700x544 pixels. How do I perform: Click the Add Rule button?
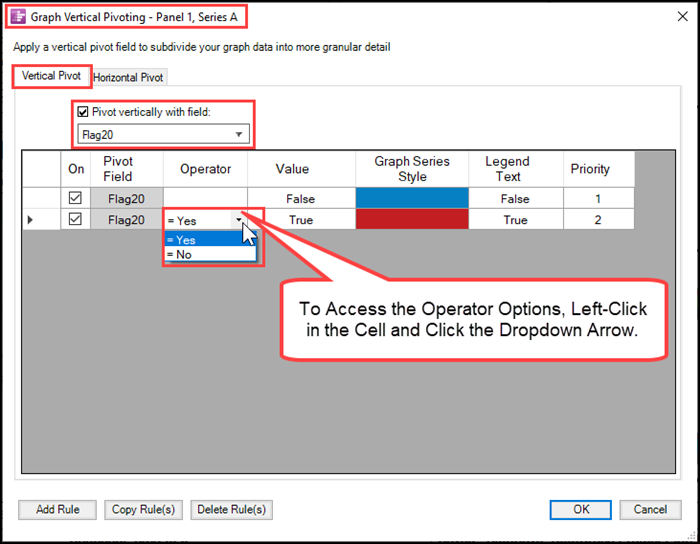(58, 510)
